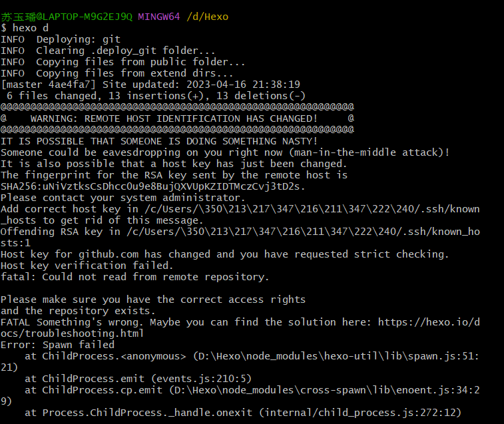The image size is (504, 424).
Task: Click the MINGW64 label in prompt
Action: [x=158, y=17]
